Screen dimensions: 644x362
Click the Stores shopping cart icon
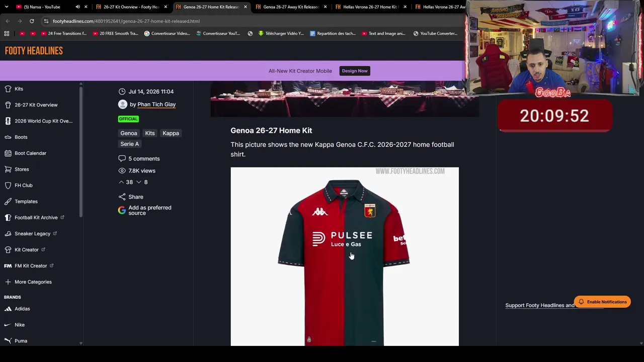tap(8, 169)
